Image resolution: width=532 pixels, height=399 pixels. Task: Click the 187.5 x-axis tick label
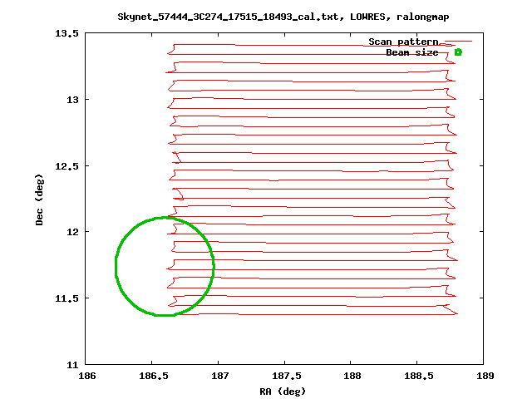coord(286,376)
